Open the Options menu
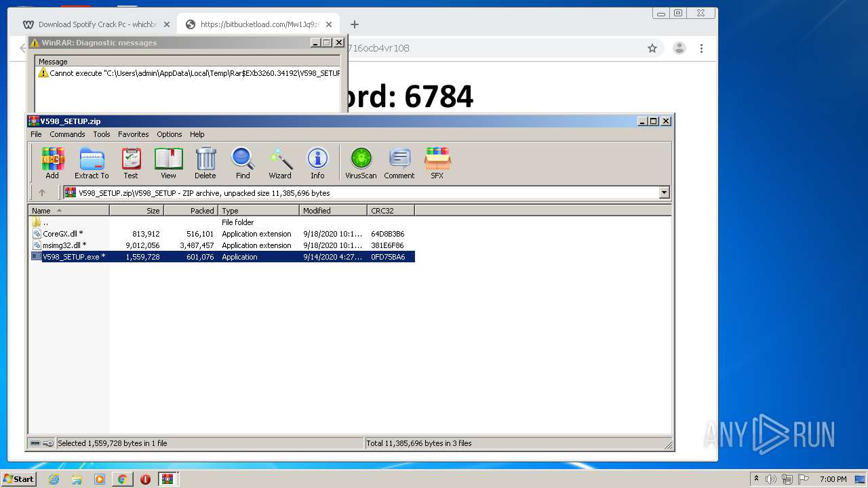The height and width of the screenshot is (488, 868). tap(170, 134)
